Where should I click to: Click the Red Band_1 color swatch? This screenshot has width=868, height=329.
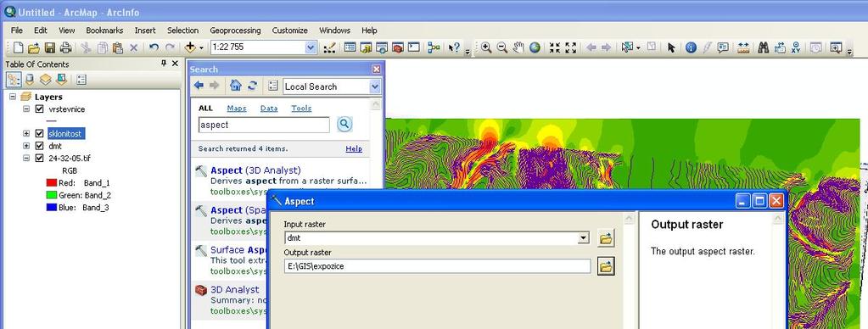point(52,182)
